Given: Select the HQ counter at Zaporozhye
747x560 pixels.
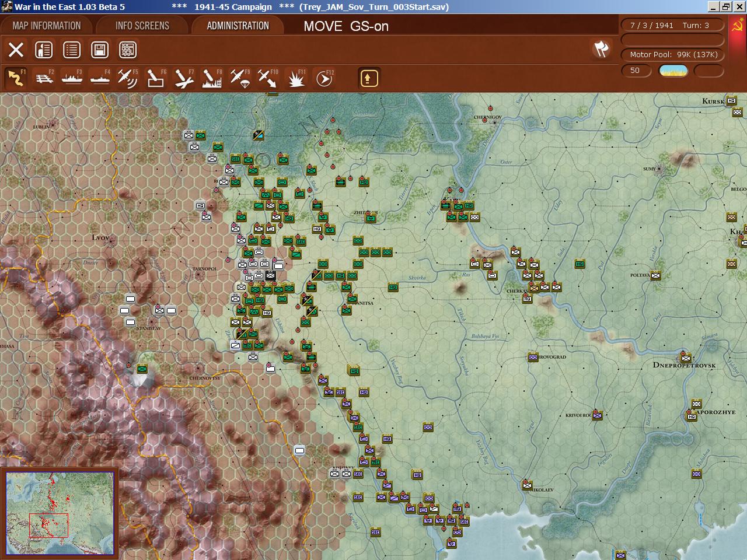Looking at the screenshot, I should [x=692, y=416].
